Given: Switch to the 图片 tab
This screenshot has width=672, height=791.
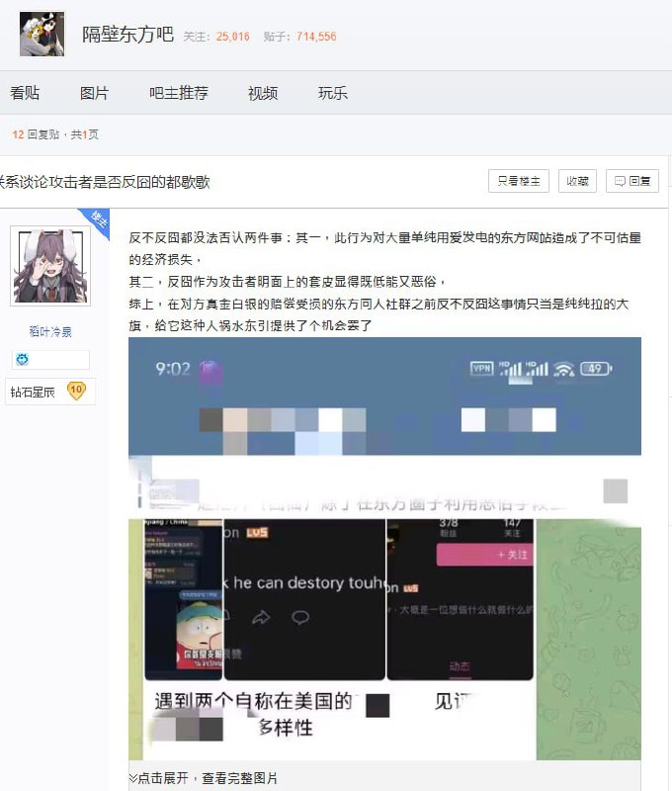Looking at the screenshot, I should (x=94, y=93).
